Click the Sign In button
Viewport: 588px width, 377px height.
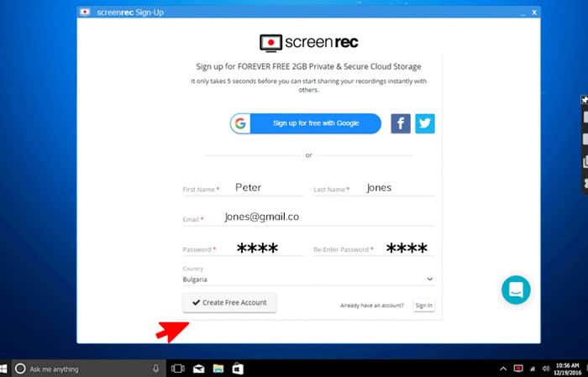423,306
